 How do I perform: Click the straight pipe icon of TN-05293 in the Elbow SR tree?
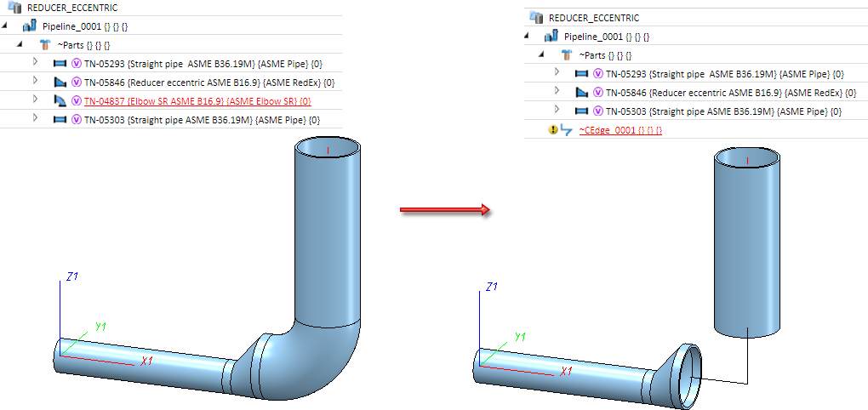click(60, 64)
